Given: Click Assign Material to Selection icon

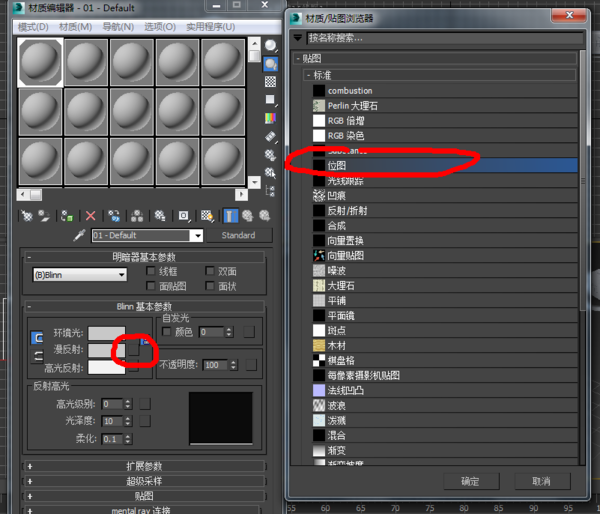Looking at the screenshot, I should point(67,216).
